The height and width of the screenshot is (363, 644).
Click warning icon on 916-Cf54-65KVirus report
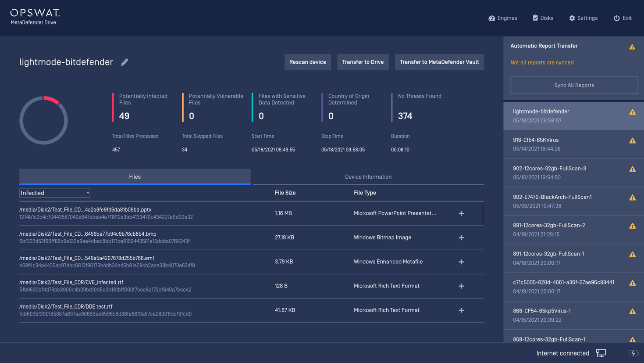coord(633,140)
